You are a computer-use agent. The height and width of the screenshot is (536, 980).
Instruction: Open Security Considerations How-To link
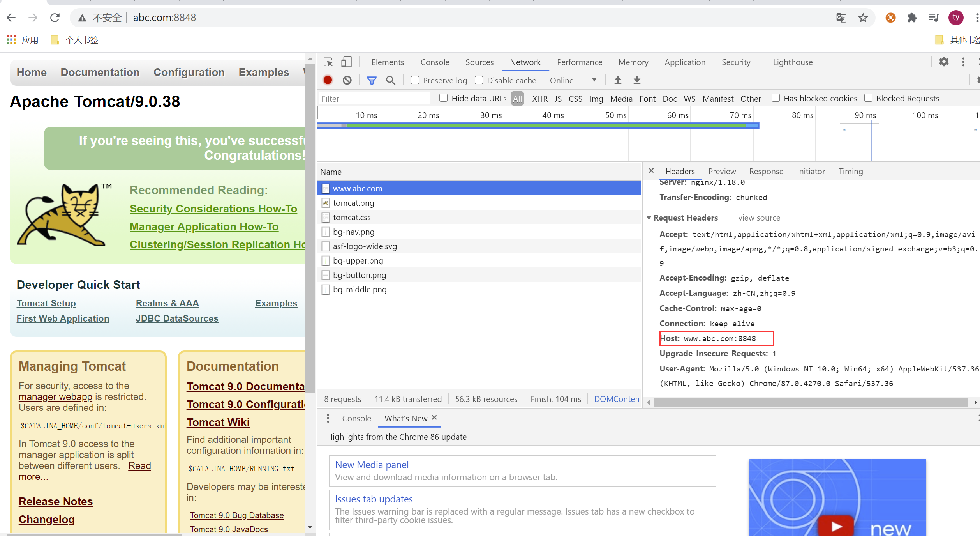(213, 209)
